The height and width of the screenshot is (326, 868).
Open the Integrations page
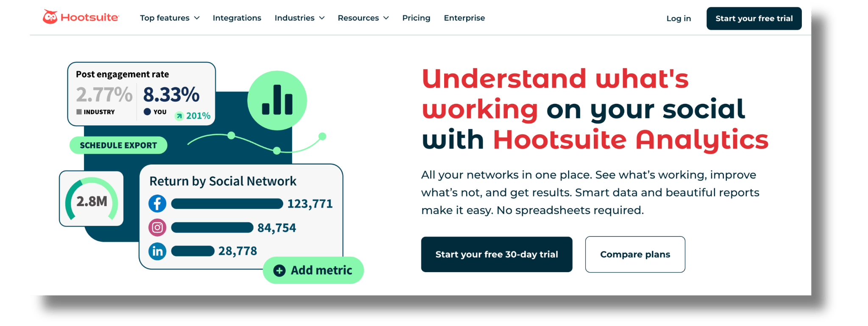coord(237,18)
